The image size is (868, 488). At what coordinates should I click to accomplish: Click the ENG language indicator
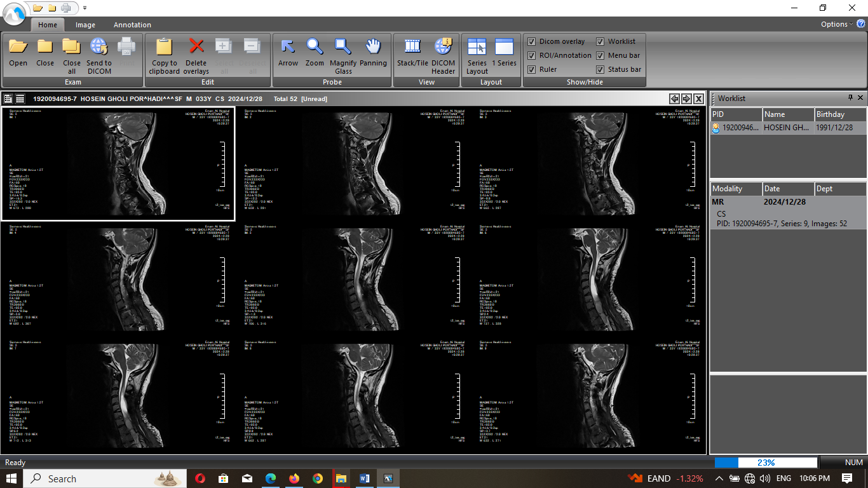(783, 478)
